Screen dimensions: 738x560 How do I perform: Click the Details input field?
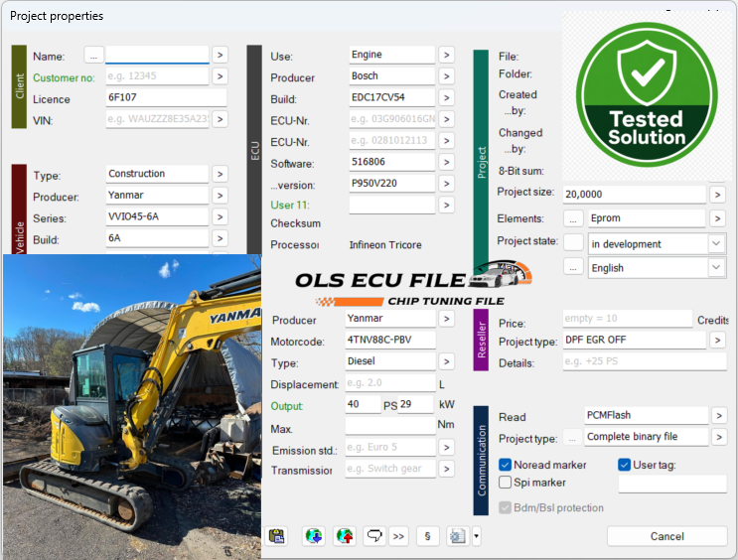645,361
